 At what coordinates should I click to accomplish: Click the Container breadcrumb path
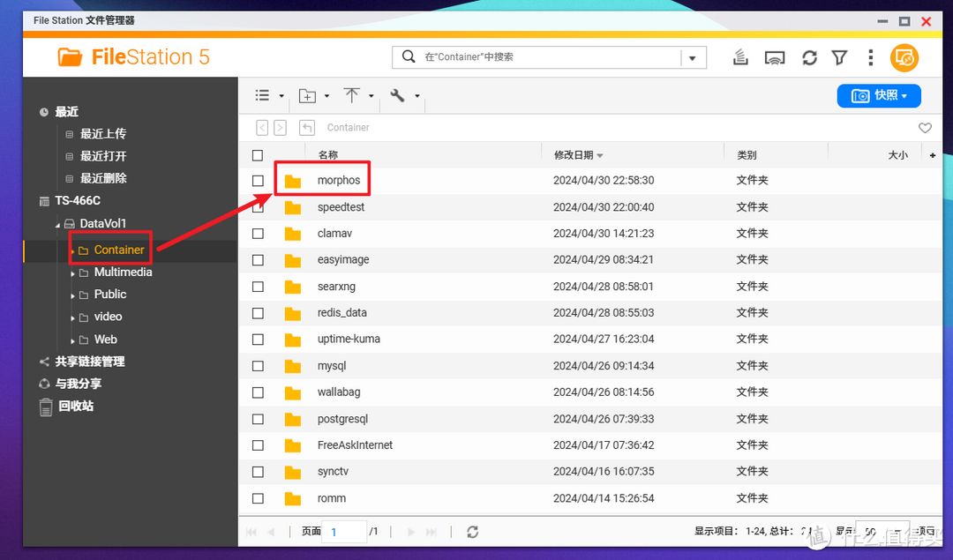pyautogui.click(x=348, y=128)
